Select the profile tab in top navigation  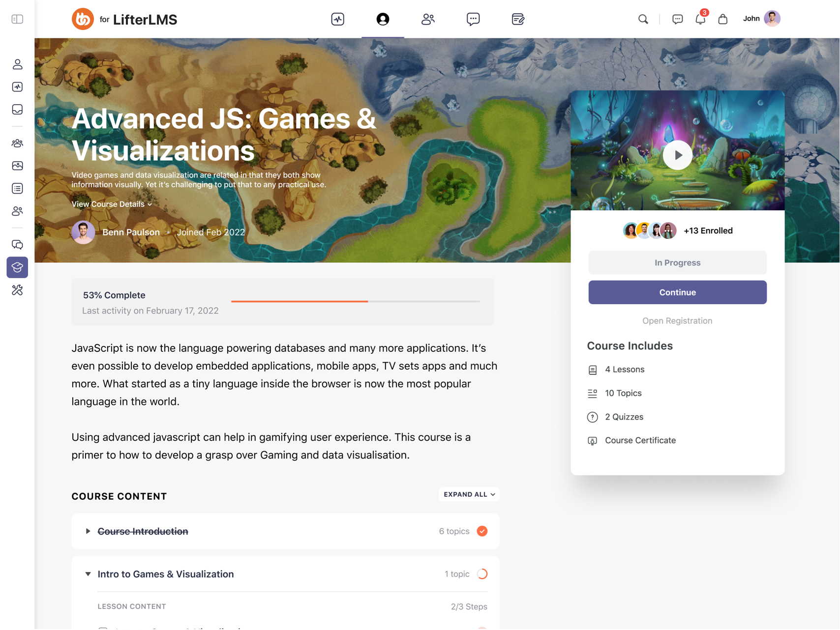point(383,19)
